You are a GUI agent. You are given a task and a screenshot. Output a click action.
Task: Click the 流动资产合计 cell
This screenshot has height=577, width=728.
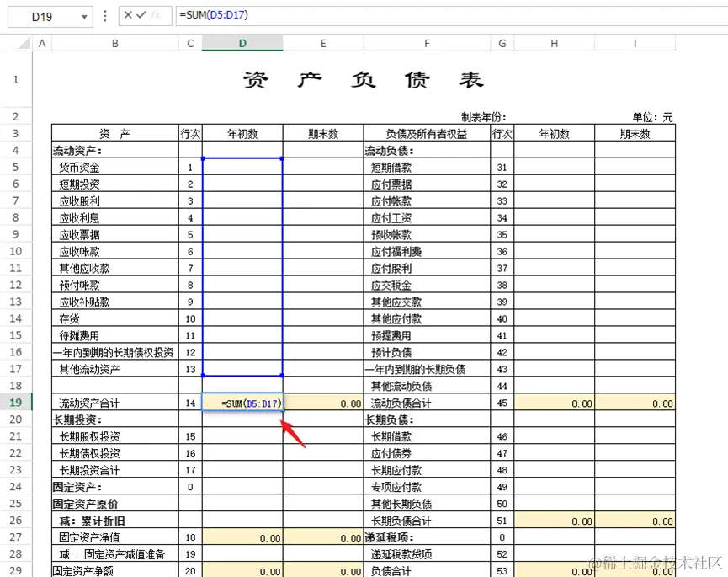(x=115, y=403)
